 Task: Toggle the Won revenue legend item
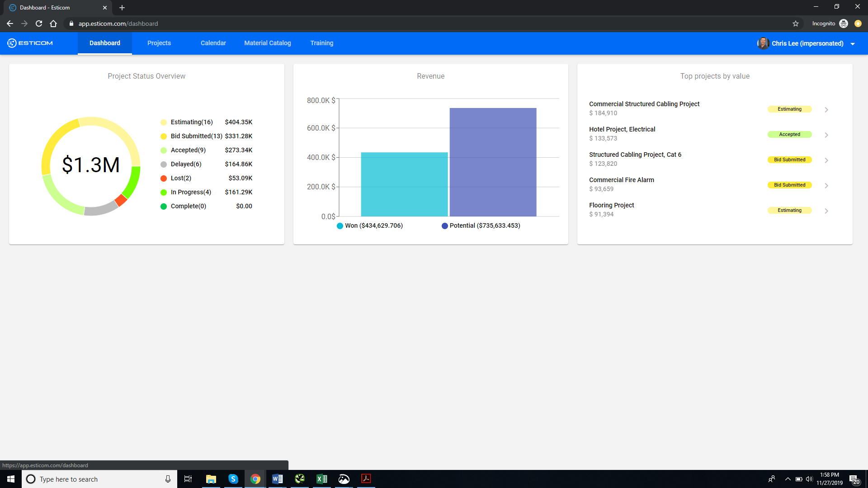pyautogui.click(x=370, y=225)
